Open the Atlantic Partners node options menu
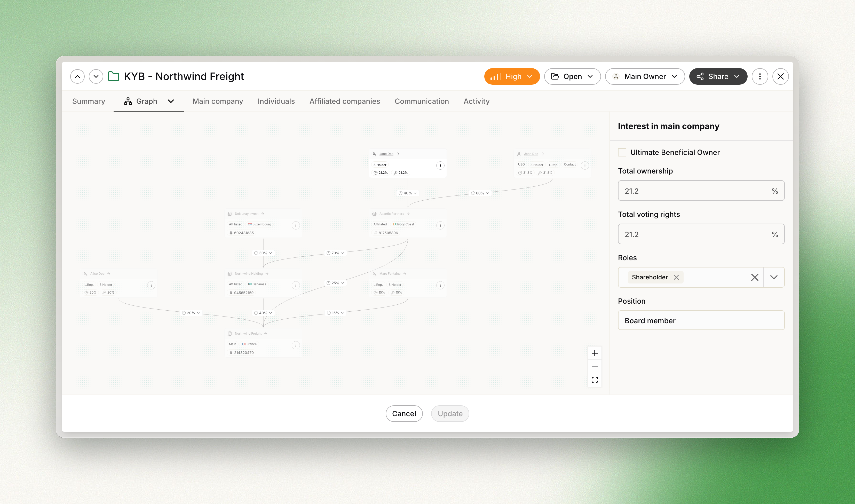Viewport: 855px width, 504px height. point(440,225)
